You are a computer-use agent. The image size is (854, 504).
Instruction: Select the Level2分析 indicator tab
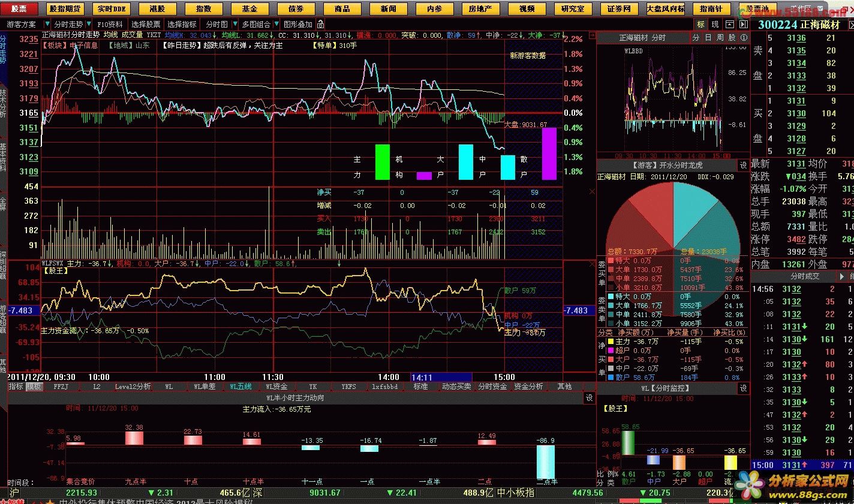[133, 387]
